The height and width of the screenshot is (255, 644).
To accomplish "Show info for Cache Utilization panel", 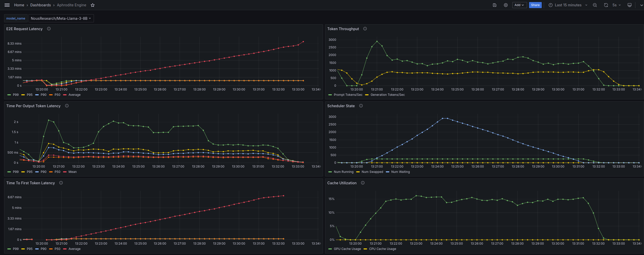I will click(363, 183).
